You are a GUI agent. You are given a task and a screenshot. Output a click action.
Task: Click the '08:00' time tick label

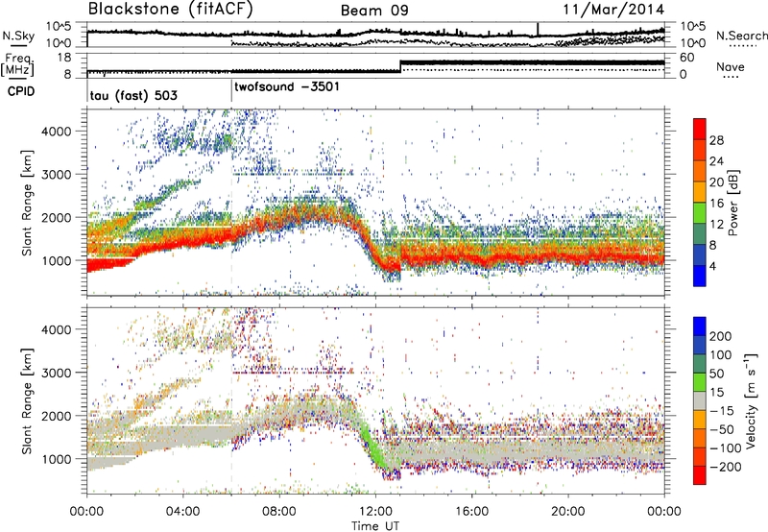click(279, 512)
